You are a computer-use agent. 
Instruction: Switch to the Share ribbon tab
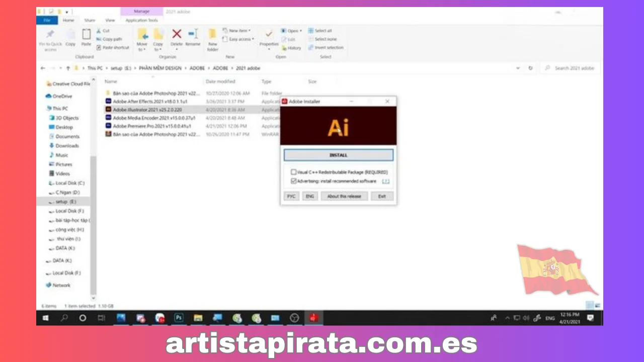point(90,20)
